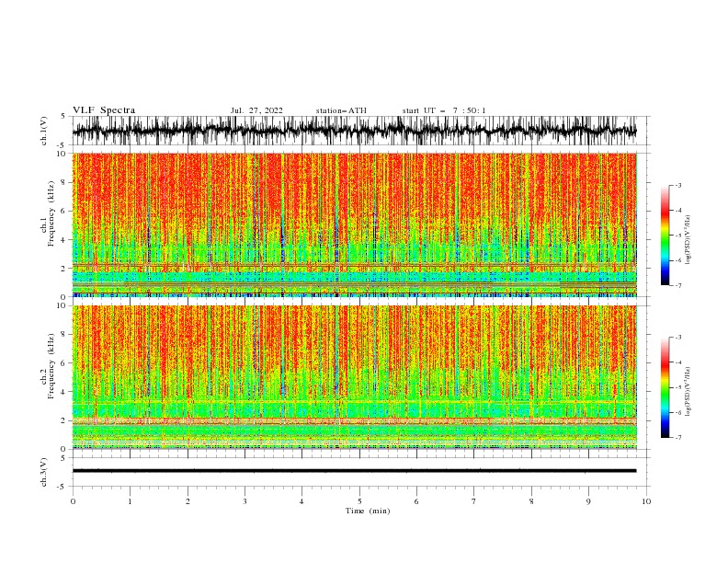Click the 'Time (min)' axis label
The width and height of the screenshot is (728, 563).
pyautogui.click(x=368, y=511)
